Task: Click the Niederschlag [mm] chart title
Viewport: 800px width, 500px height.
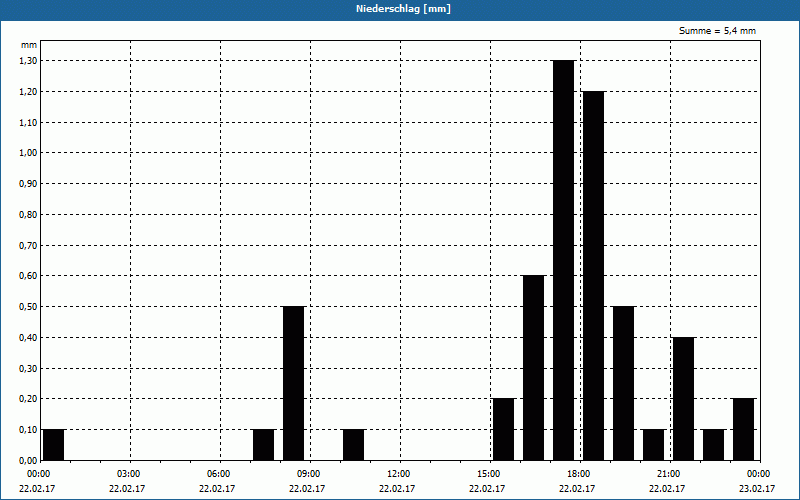Action: pyautogui.click(x=403, y=9)
